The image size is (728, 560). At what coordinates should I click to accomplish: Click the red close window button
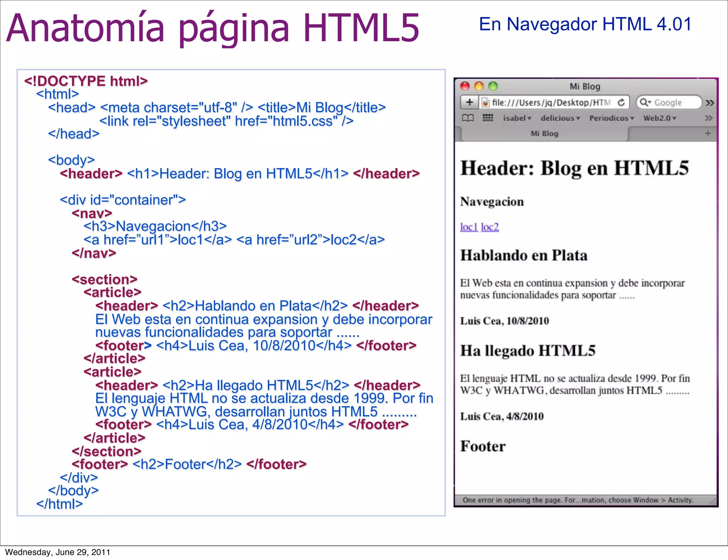coord(465,86)
